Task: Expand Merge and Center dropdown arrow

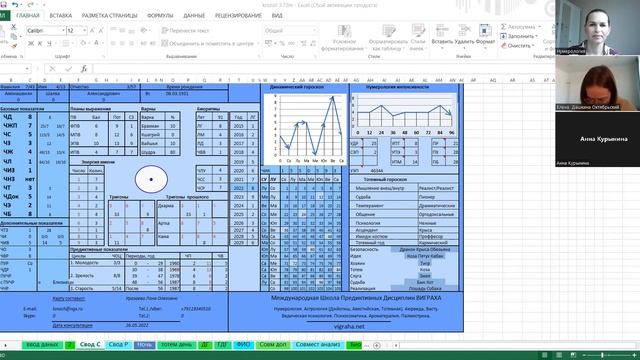Action: tap(258, 43)
